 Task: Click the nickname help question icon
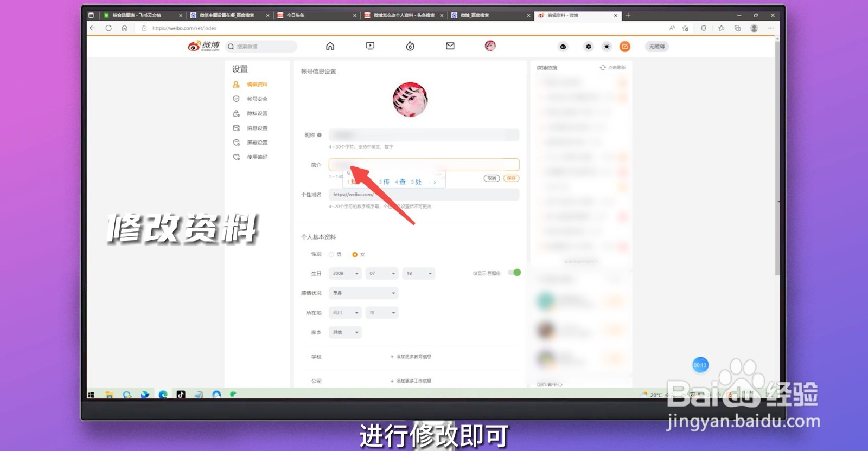point(319,135)
